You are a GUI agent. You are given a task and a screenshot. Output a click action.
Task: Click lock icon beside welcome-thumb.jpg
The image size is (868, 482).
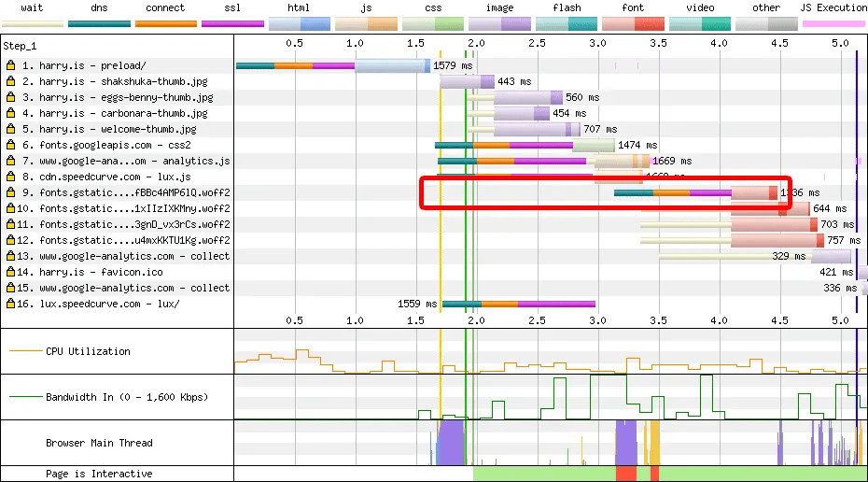tap(10, 129)
